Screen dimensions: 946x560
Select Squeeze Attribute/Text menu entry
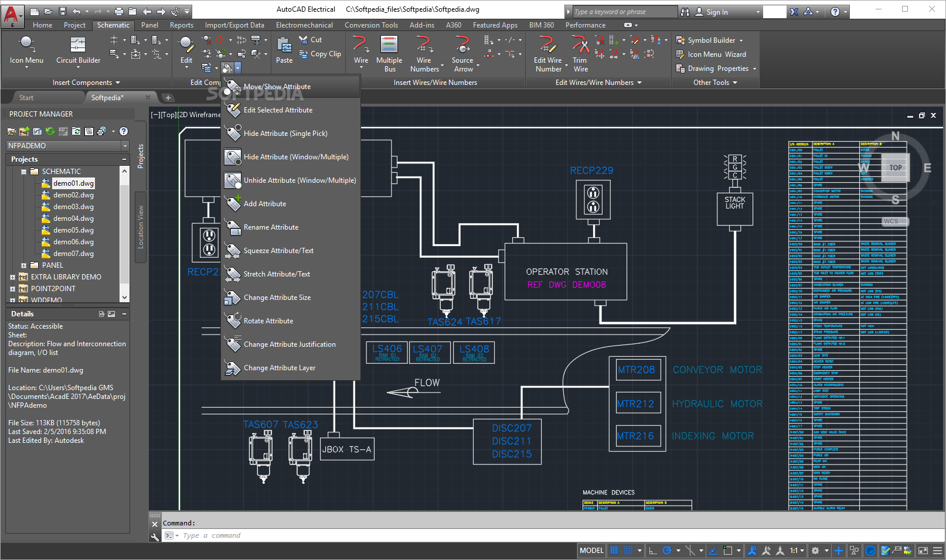[x=291, y=251]
